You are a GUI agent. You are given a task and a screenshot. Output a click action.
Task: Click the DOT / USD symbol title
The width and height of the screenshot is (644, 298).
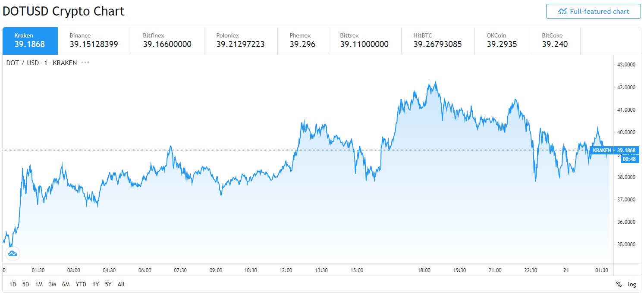pos(22,63)
